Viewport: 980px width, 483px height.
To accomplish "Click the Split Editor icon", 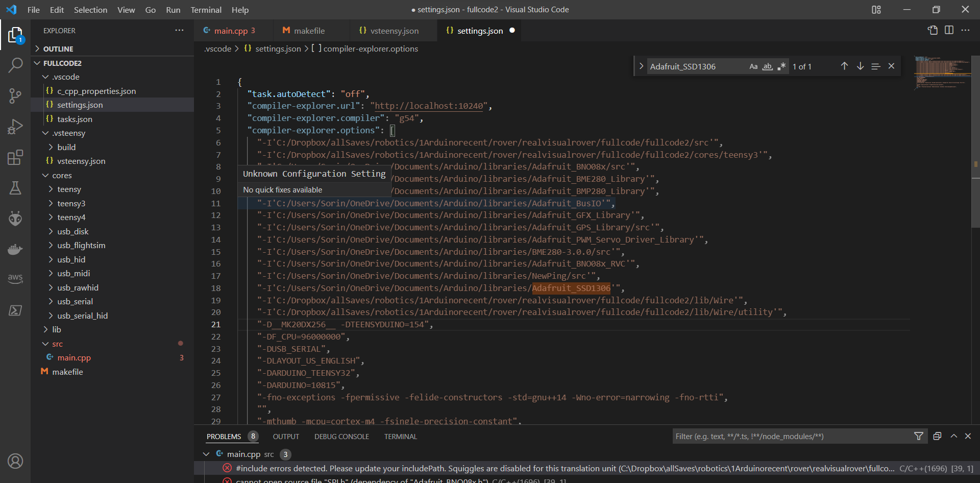I will pos(949,30).
